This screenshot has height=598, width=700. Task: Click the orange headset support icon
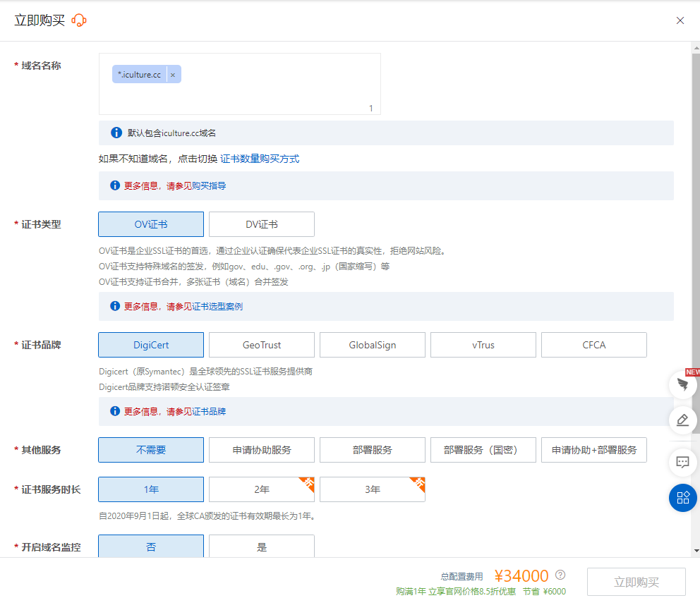tap(79, 20)
